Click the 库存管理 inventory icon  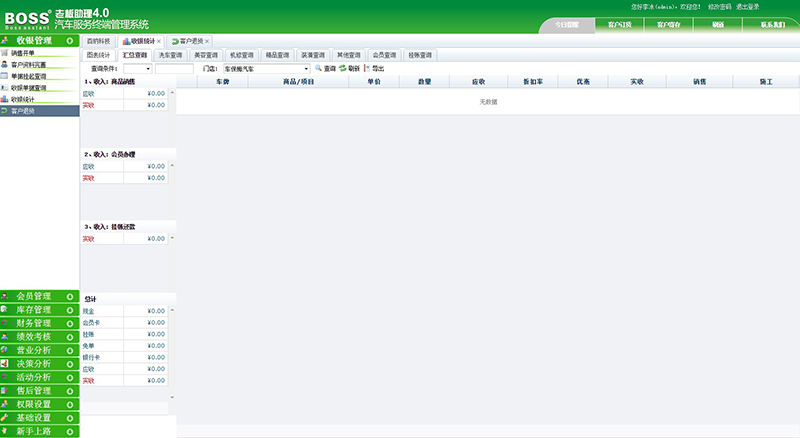coord(5,309)
